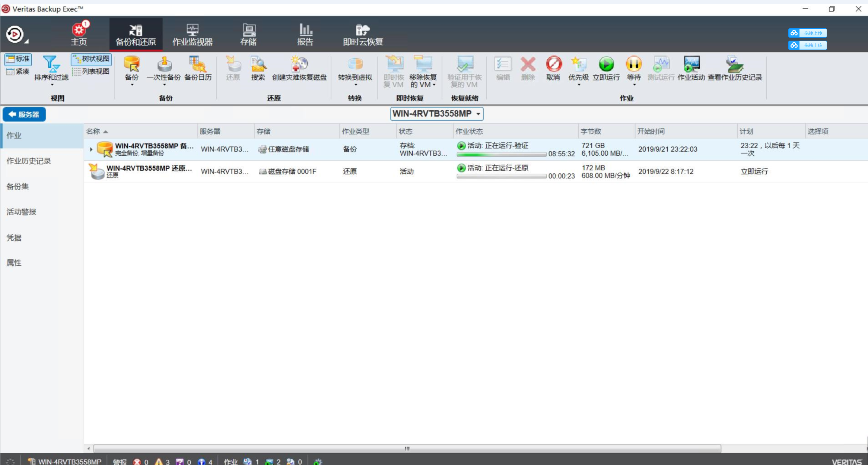Open the 备份日历 calendar
This screenshot has width=868, height=465.
click(x=198, y=68)
